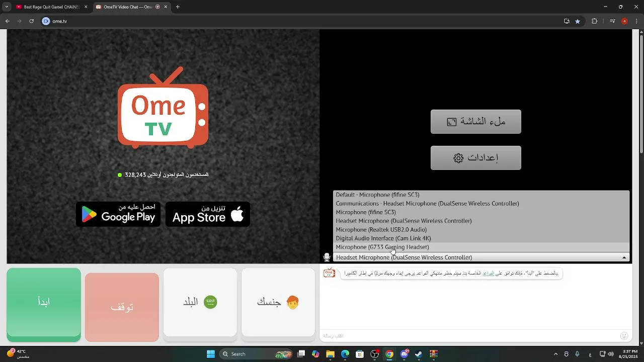Click the red Stop (توقف) button
The image size is (644, 362).
(122, 307)
